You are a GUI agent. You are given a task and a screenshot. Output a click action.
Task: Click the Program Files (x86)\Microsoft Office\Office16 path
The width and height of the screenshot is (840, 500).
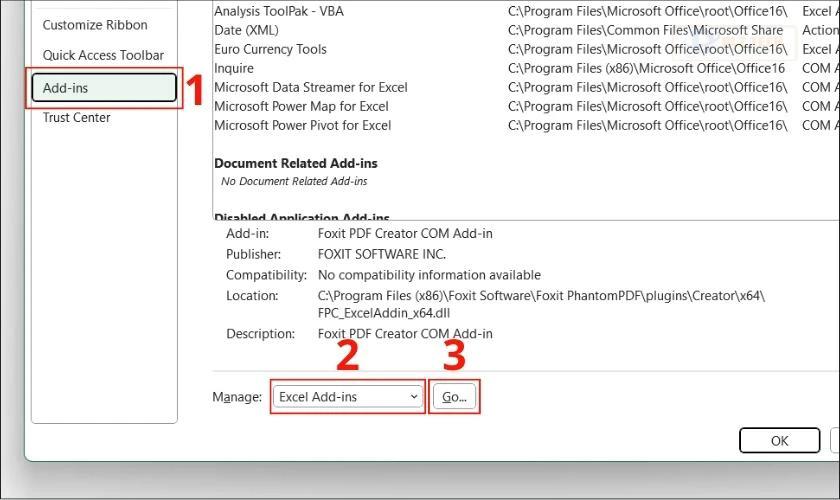pyautogui.click(x=647, y=68)
